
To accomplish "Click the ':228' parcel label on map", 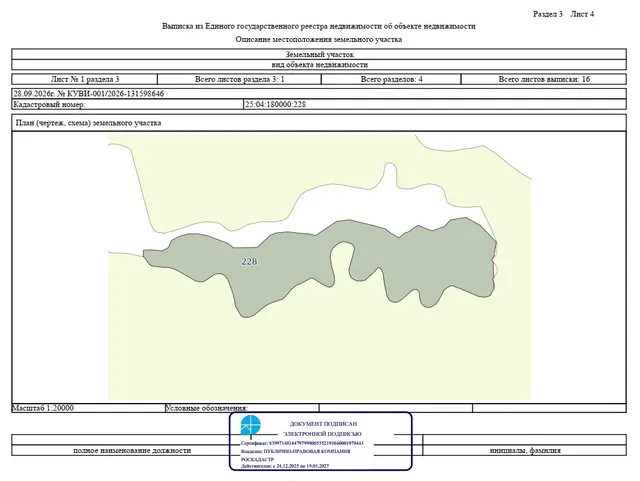I will coord(248,262).
